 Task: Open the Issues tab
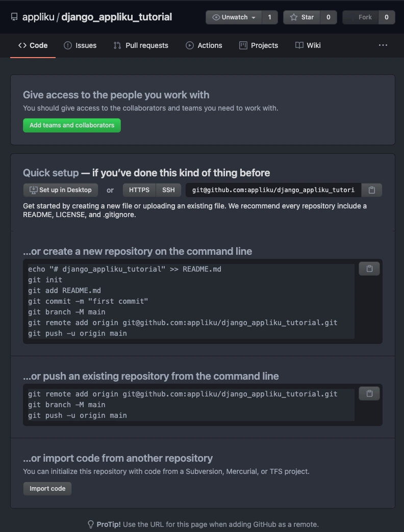click(x=80, y=45)
